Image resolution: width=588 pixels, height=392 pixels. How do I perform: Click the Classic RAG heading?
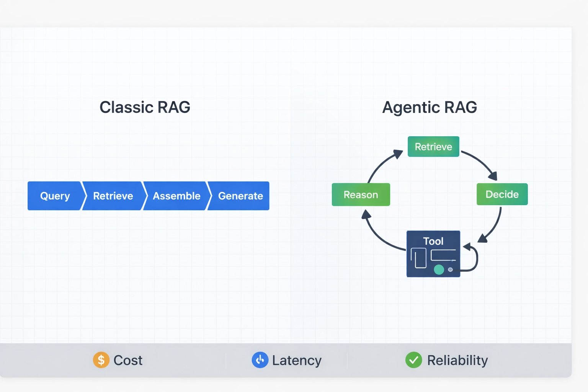(x=145, y=107)
